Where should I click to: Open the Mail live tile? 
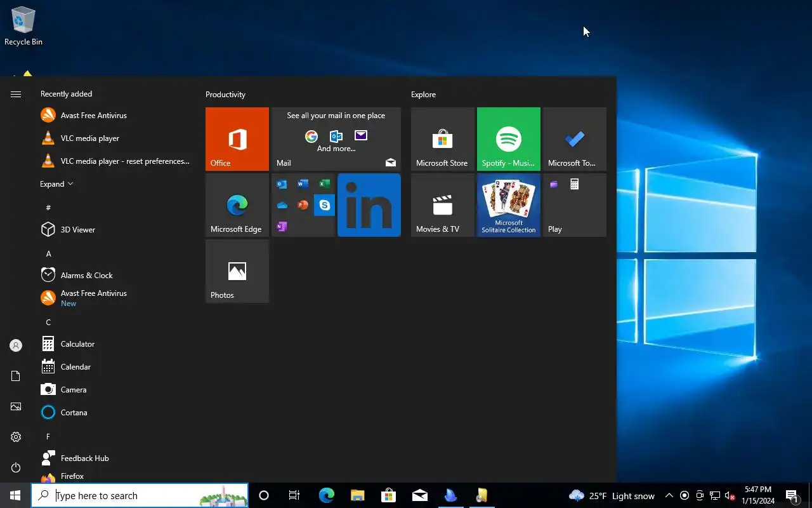tap(336, 139)
